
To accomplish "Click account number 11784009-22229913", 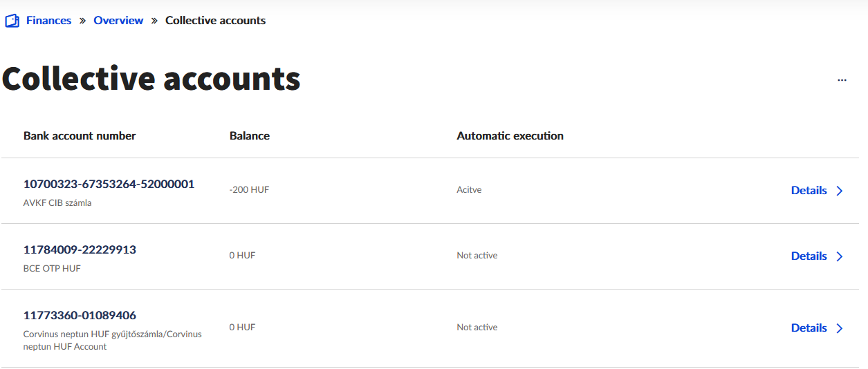I will [80, 250].
